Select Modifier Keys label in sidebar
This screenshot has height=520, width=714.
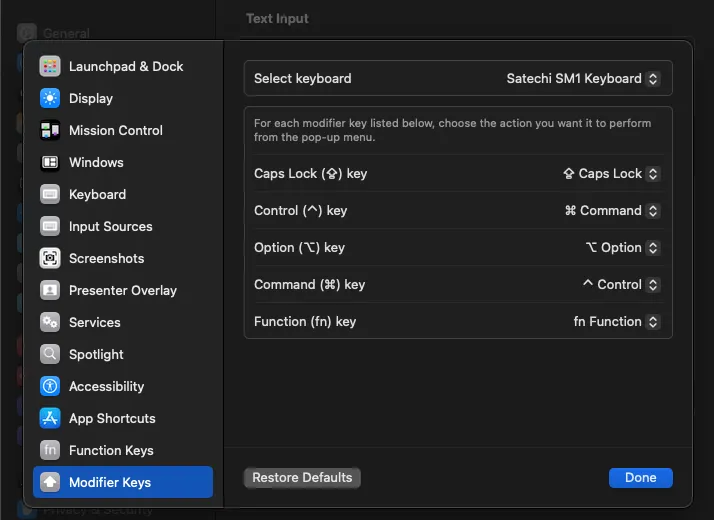(x=110, y=482)
